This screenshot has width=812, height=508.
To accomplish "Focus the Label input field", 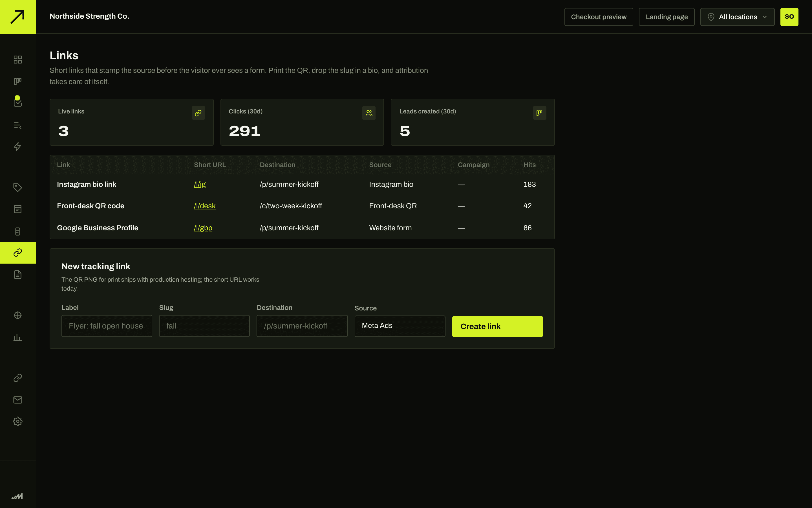I will 107,326.
